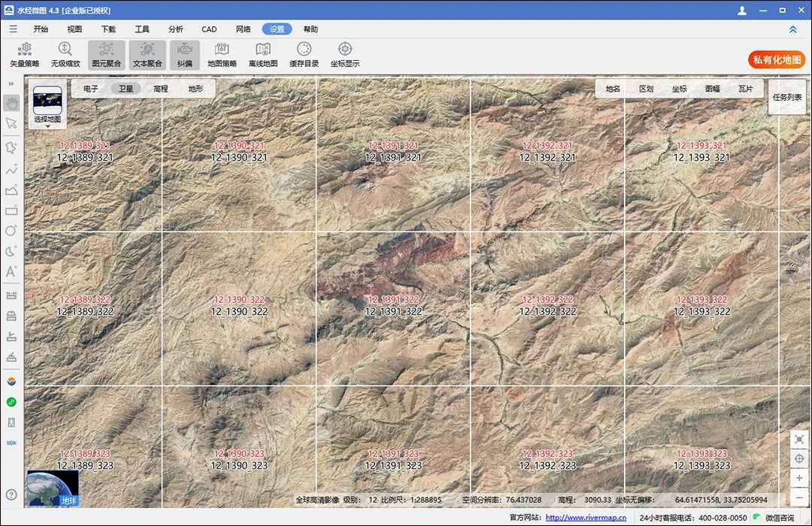Screen dimensions: 812x526
Task: Zoom out with the minus button
Action: click(x=799, y=497)
